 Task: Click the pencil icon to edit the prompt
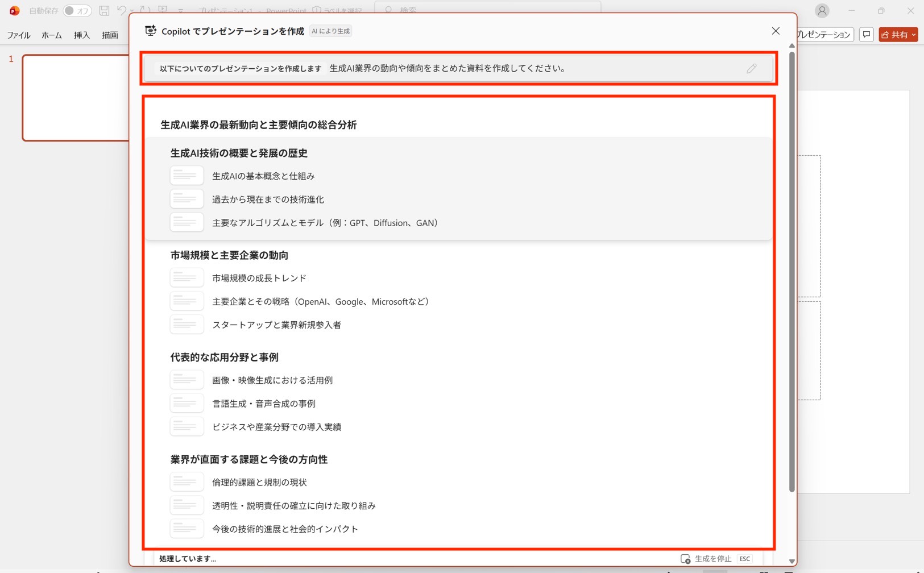751,69
